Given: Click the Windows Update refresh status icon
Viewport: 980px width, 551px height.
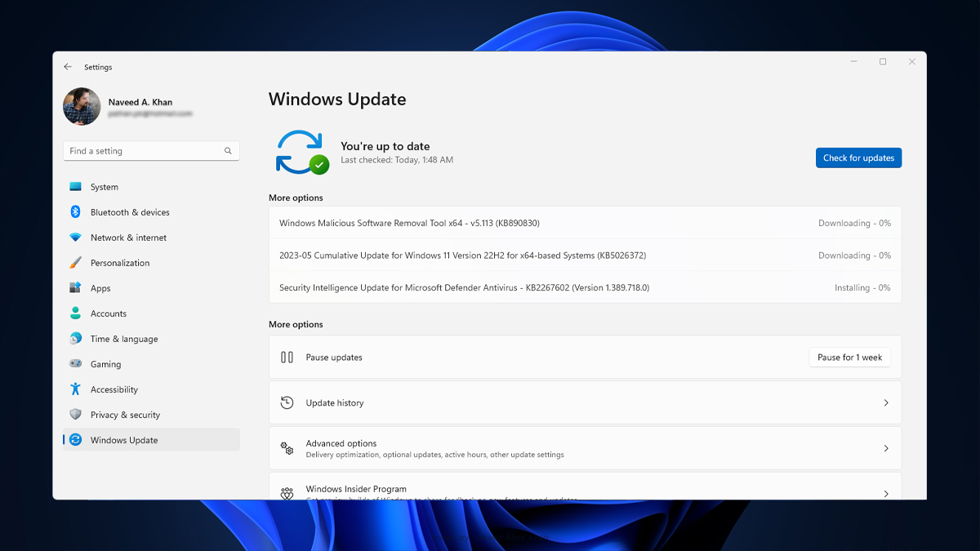Looking at the screenshot, I should click(301, 153).
